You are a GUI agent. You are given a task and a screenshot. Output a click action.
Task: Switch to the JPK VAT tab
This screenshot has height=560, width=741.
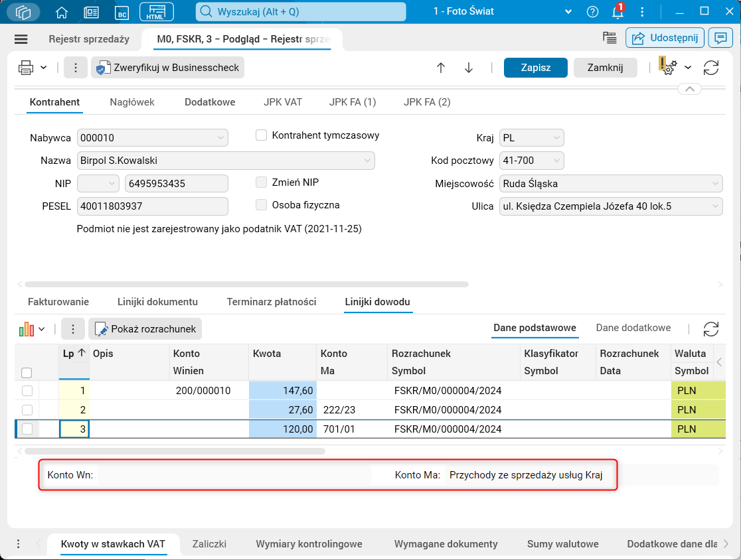[282, 102]
